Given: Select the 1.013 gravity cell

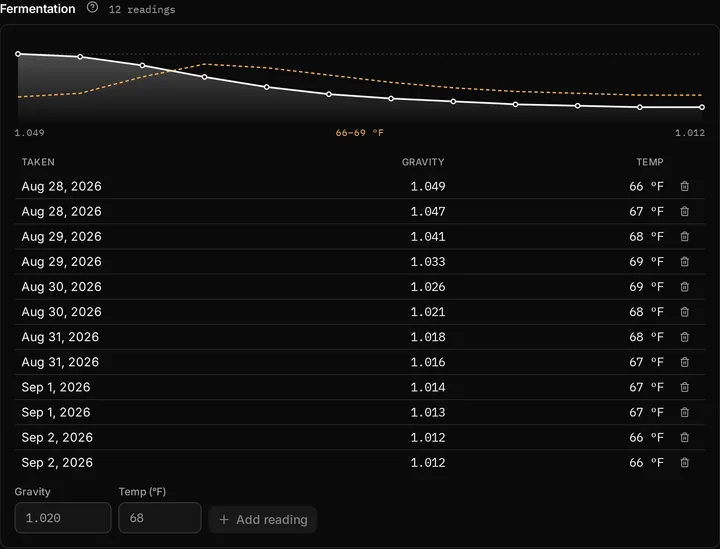Looking at the screenshot, I should 428,413.
